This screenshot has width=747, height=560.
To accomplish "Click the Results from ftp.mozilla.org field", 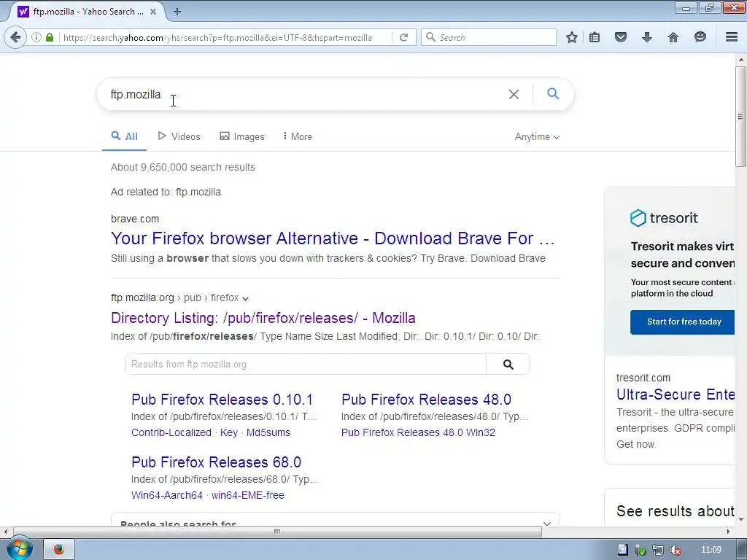I will (x=306, y=365).
